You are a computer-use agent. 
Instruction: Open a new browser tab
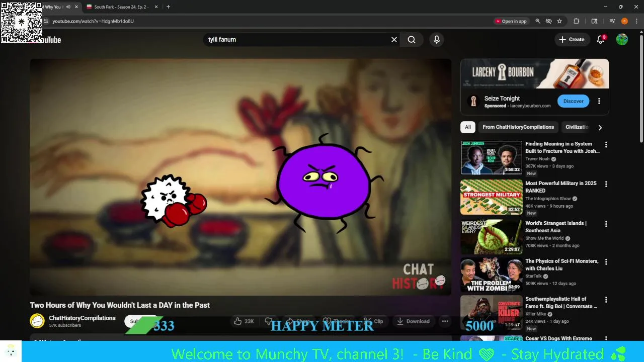pyautogui.click(x=168, y=7)
